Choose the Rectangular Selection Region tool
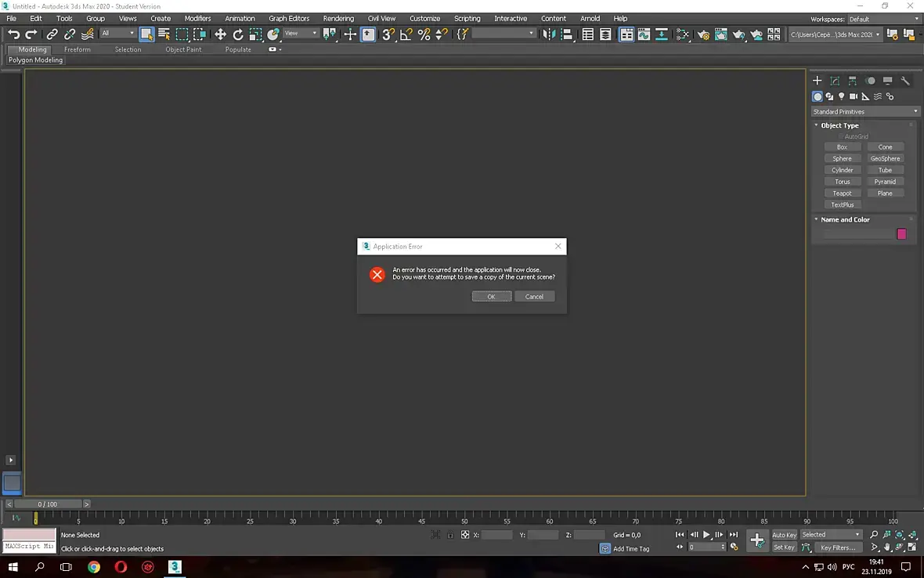 (182, 34)
